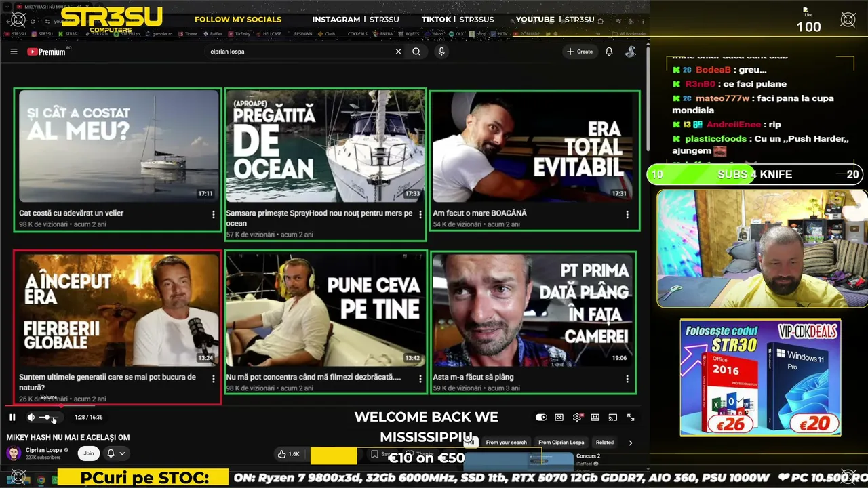The image size is (868, 488).
Task: Like the video with 1.6K likes
Action: (289, 454)
